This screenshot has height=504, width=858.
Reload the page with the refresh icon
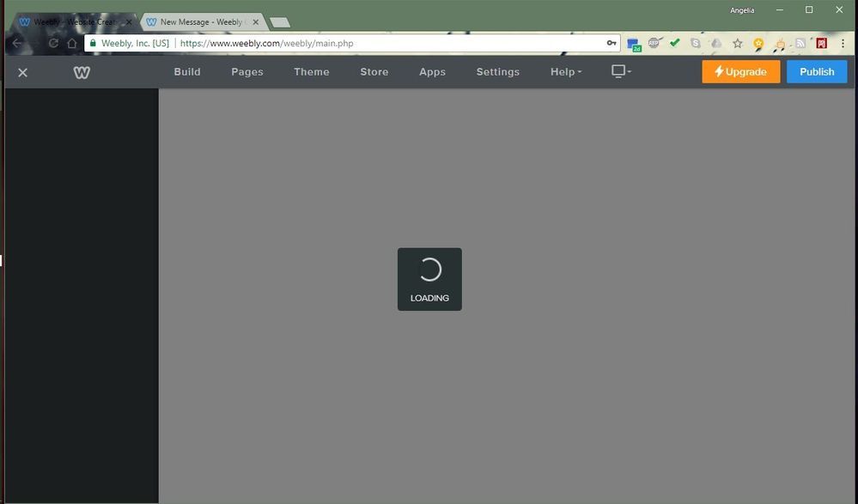coord(53,43)
